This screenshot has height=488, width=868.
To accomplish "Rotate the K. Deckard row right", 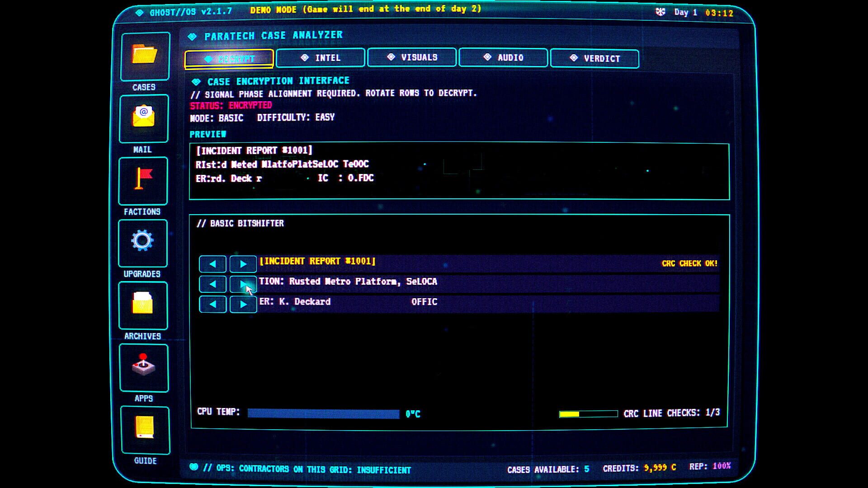I will 243,305.
